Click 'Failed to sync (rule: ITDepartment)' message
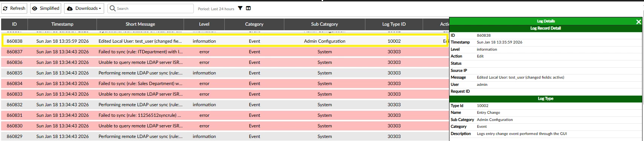 coord(140,52)
